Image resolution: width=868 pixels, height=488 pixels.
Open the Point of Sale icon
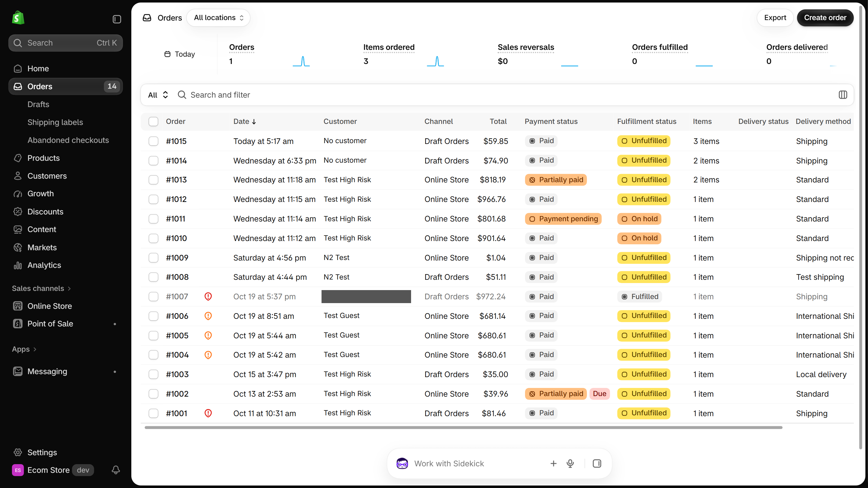[x=18, y=324]
